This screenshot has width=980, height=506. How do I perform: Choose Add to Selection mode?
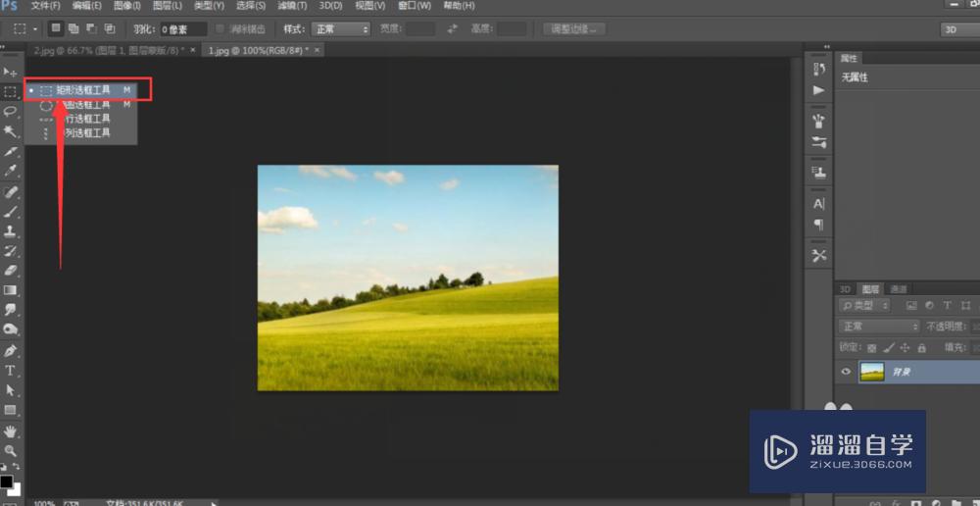pos(73,28)
